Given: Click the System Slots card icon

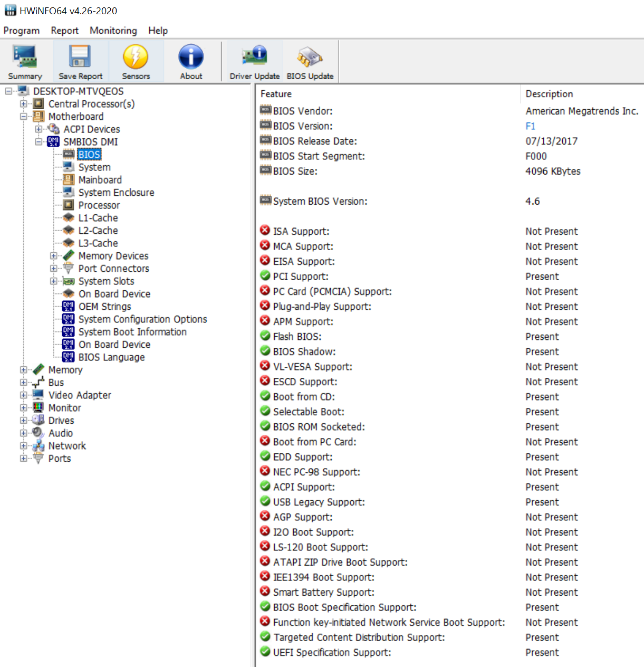Looking at the screenshot, I should pos(69,281).
